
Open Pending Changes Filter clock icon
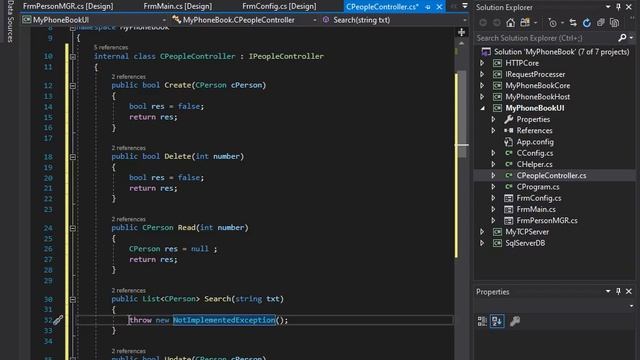click(x=552, y=23)
